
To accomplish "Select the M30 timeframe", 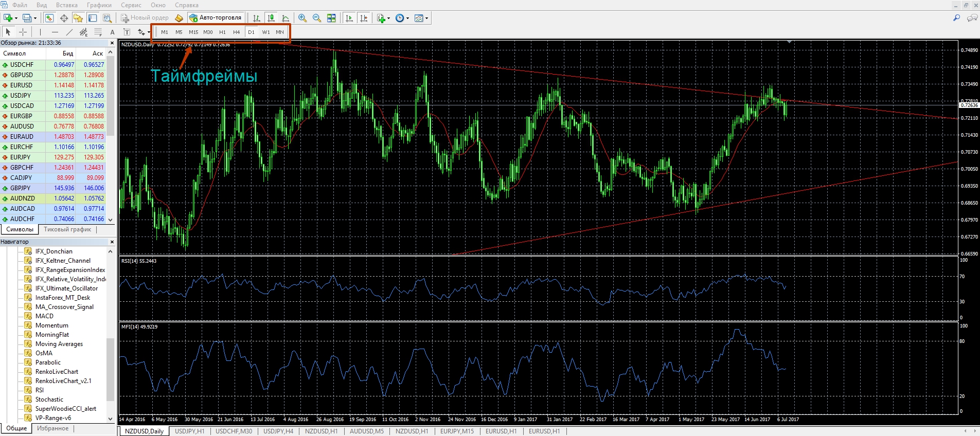I will click(x=208, y=32).
